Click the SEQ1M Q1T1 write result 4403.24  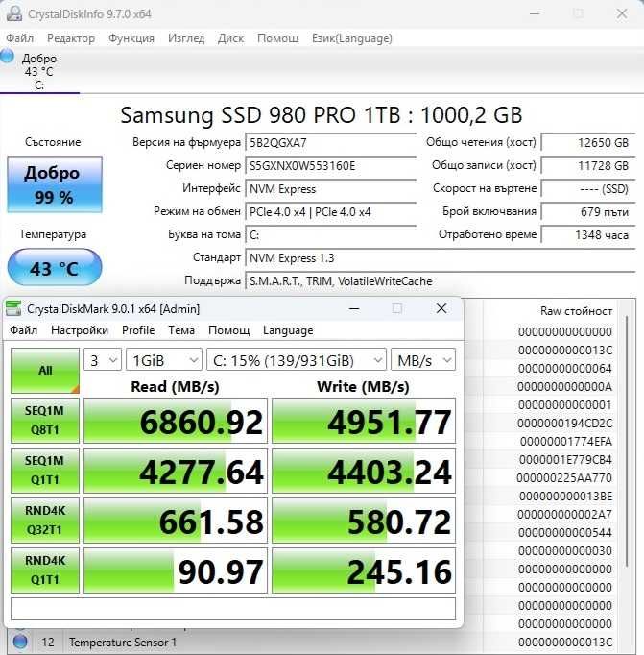(364, 471)
